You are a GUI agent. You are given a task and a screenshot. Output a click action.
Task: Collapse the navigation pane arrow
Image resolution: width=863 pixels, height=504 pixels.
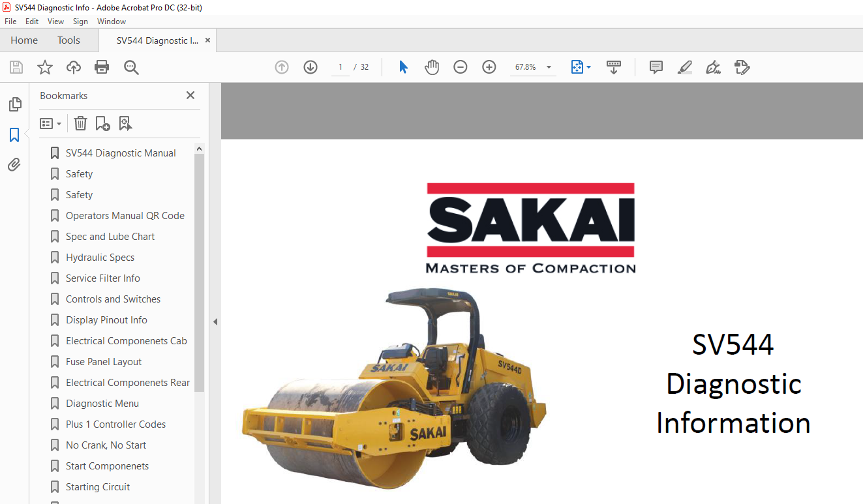[x=215, y=321]
